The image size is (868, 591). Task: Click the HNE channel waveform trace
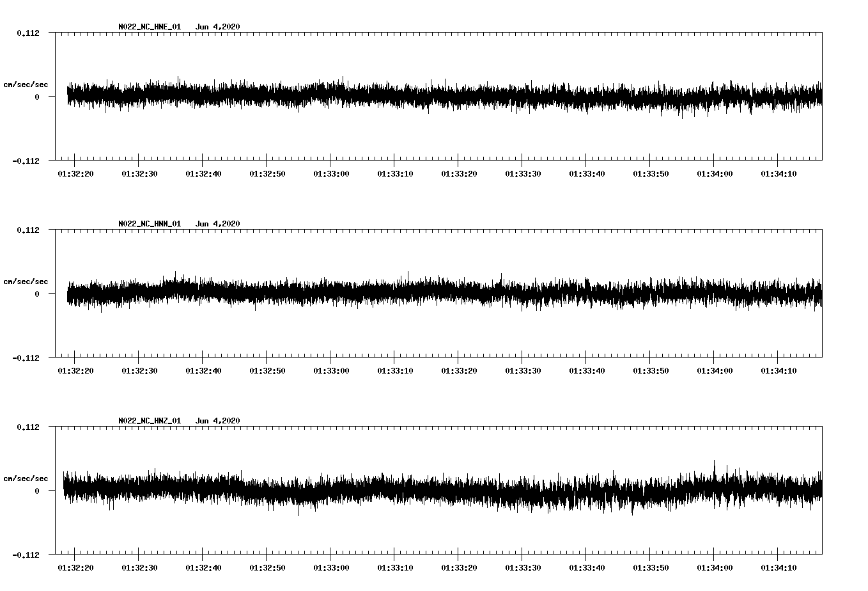pos(444,97)
